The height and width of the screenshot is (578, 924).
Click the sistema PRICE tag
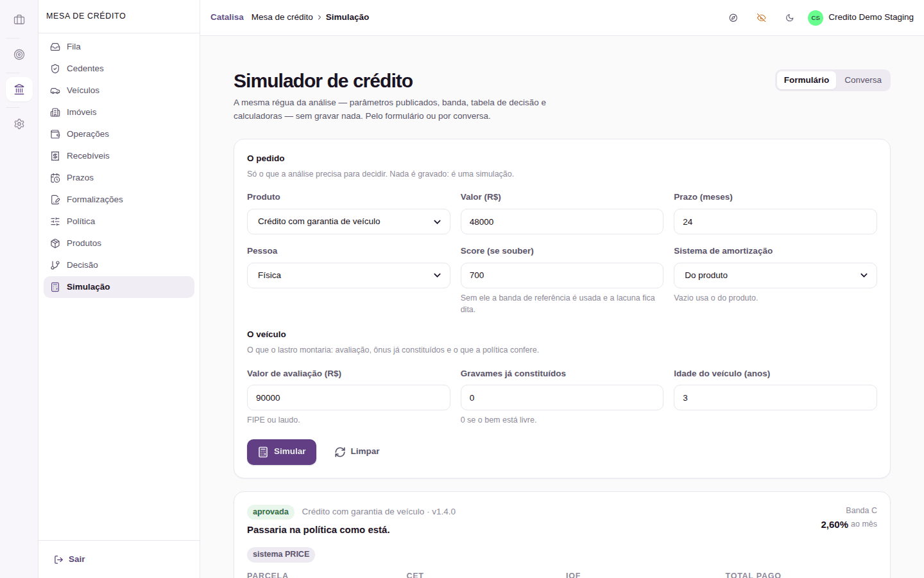[x=281, y=554]
